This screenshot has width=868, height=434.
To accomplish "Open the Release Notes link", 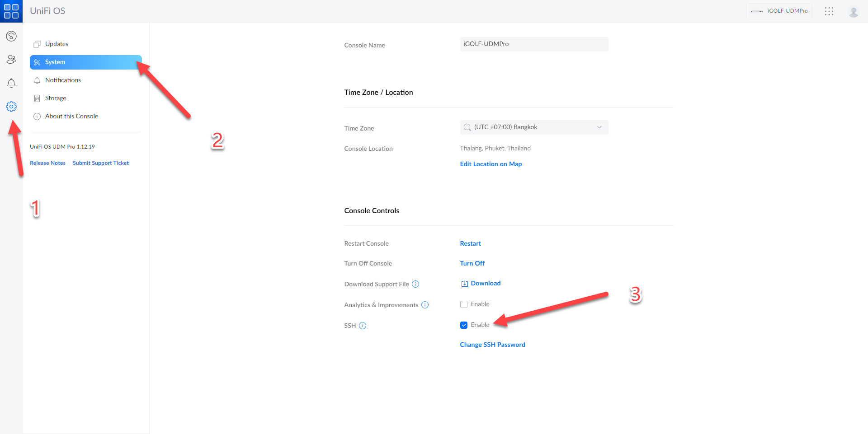I will click(x=47, y=163).
